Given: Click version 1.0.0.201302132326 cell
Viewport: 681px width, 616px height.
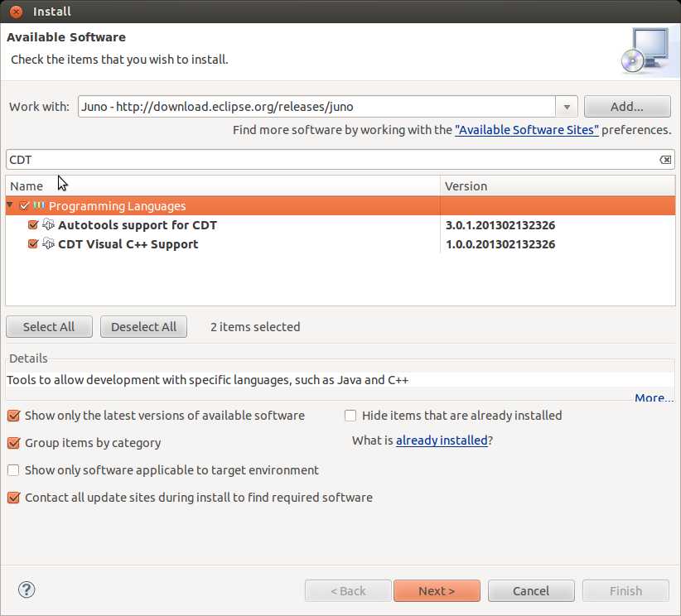Looking at the screenshot, I should [500, 244].
